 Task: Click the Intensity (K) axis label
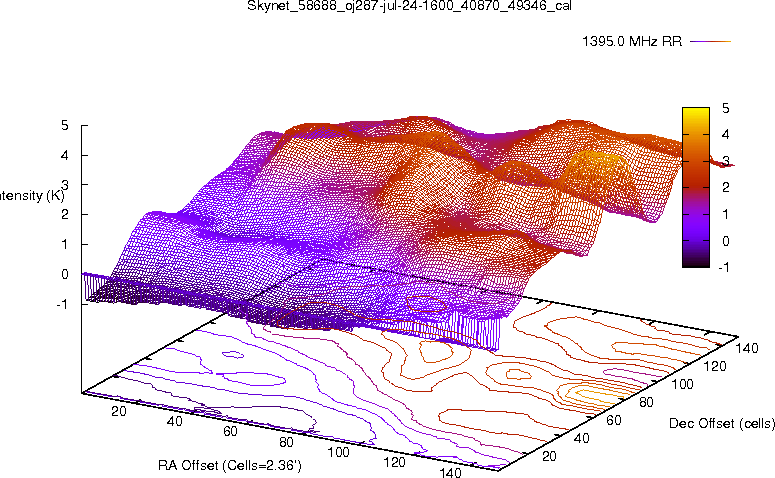pos(31,196)
